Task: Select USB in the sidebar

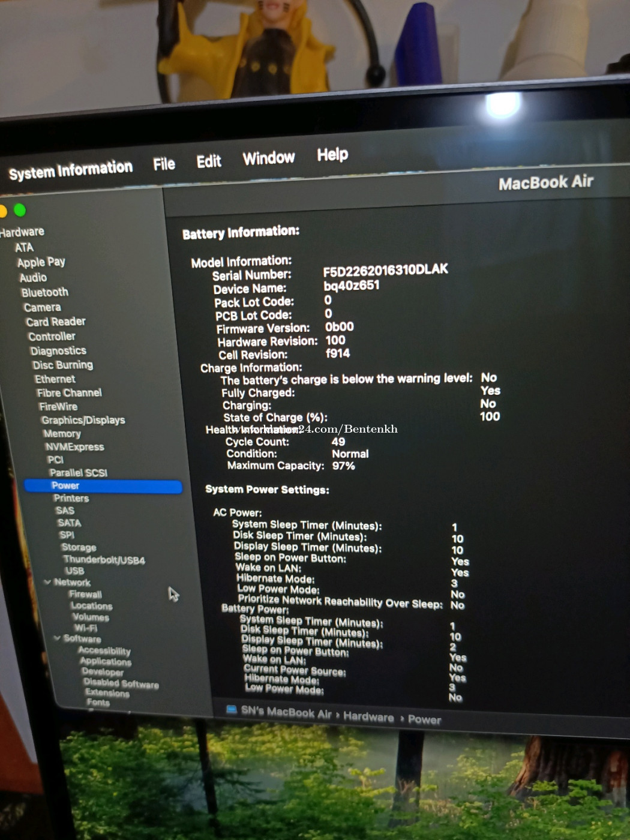Action: 75,571
